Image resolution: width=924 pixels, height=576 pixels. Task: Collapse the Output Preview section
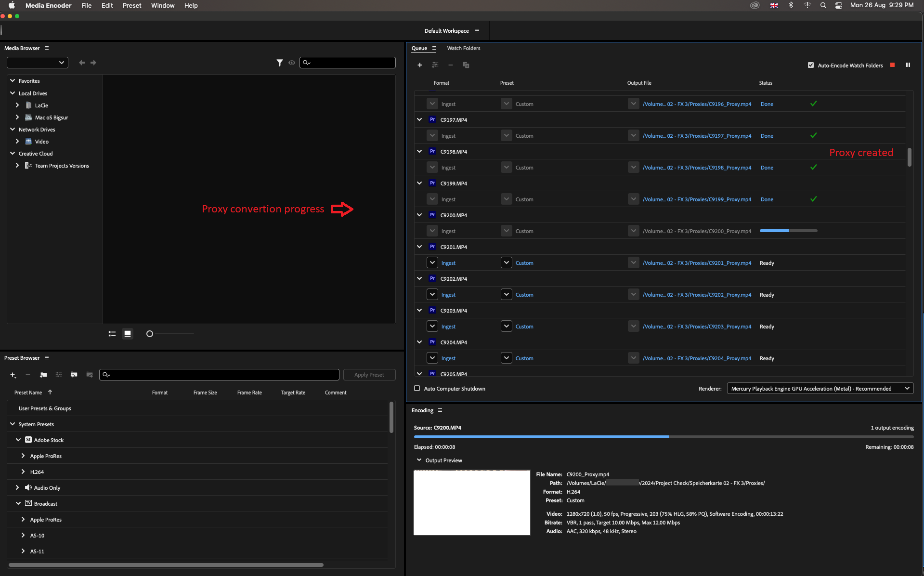click(419, 460)
